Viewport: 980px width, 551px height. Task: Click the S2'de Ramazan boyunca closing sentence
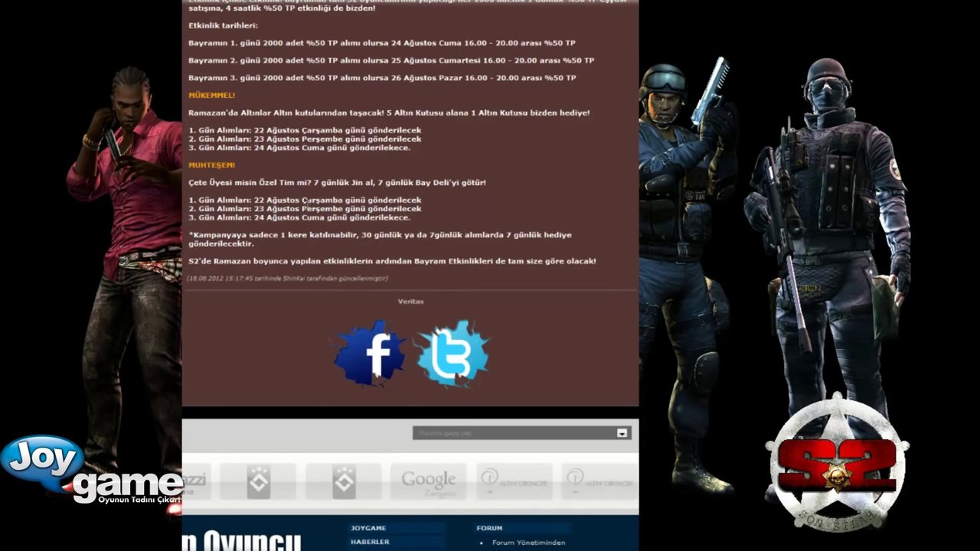point(392,261)
